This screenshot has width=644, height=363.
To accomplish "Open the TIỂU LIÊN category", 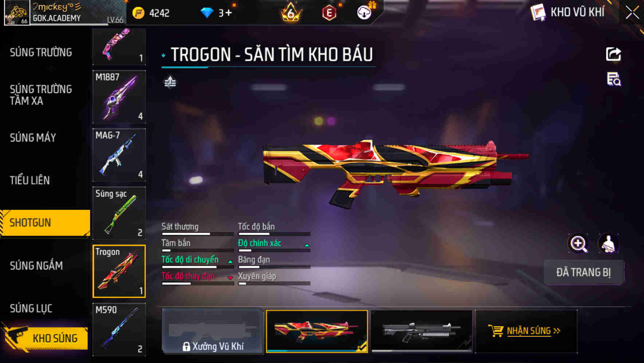I will [x=30, y=180].
